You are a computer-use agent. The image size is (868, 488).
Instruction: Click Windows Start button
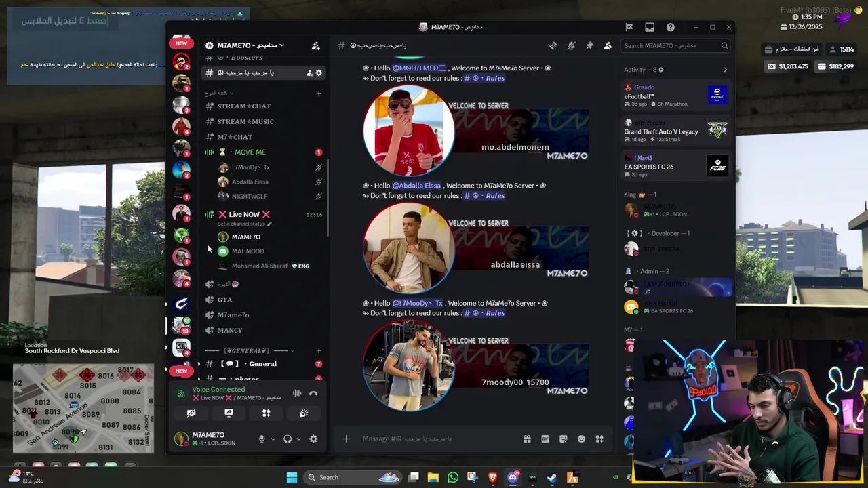click(292, 477)
